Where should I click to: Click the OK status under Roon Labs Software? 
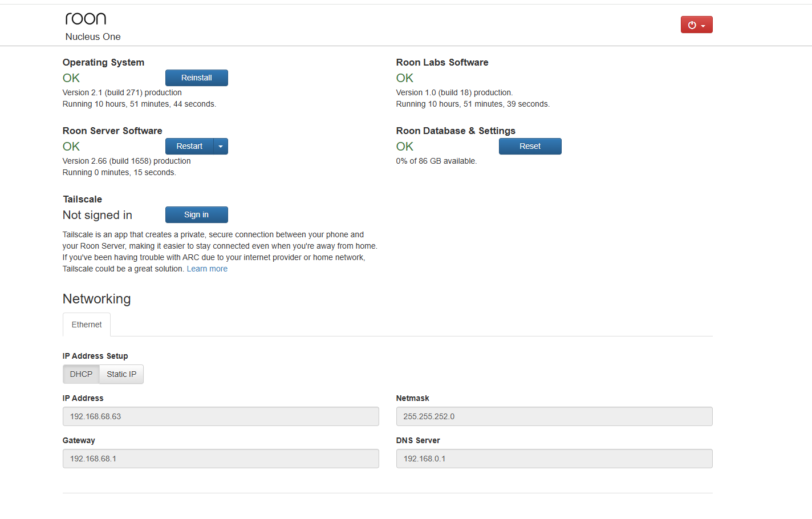click(405, 78)
